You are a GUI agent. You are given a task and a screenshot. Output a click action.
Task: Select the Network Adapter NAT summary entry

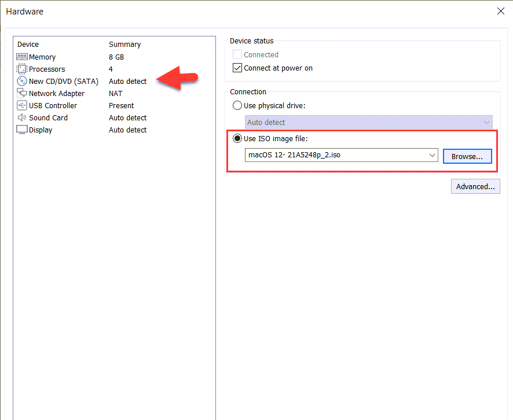pyautogui.click(x=116, y=93)
